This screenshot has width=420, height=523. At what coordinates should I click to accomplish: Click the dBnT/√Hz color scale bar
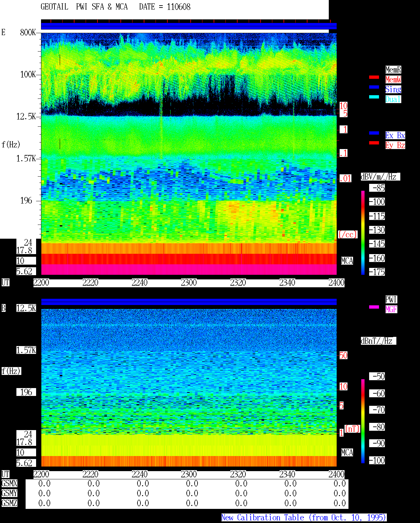363,421
